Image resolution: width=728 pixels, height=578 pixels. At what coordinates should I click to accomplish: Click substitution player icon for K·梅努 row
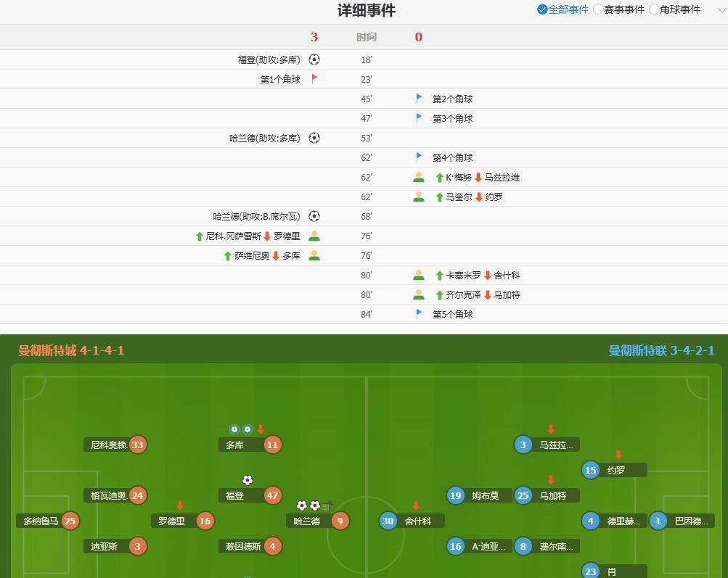(419, 177)
